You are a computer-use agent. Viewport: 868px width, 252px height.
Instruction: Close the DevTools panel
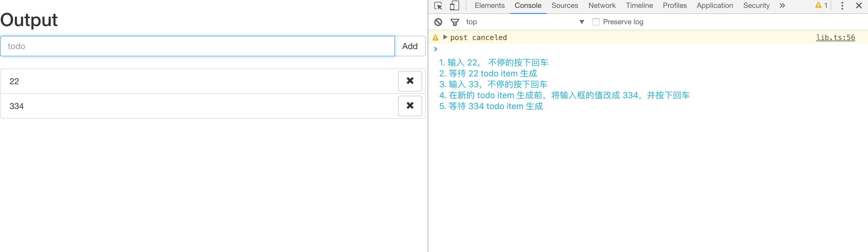click(859, 6)
